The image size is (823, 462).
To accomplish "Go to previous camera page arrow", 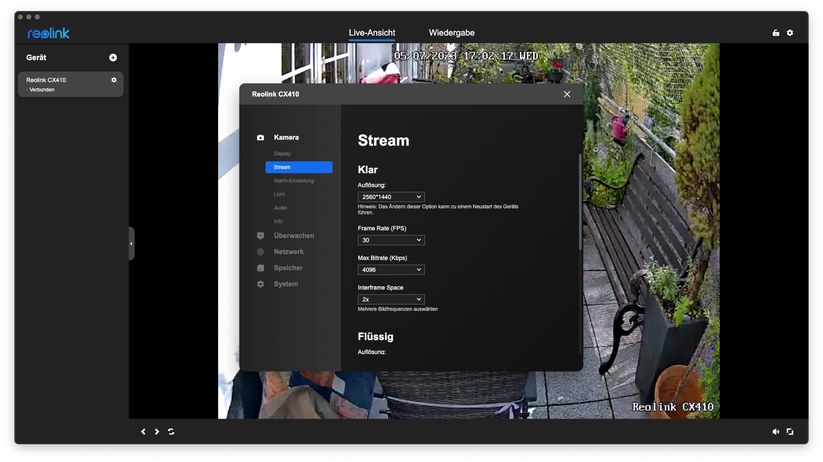I will coord(143,432).
